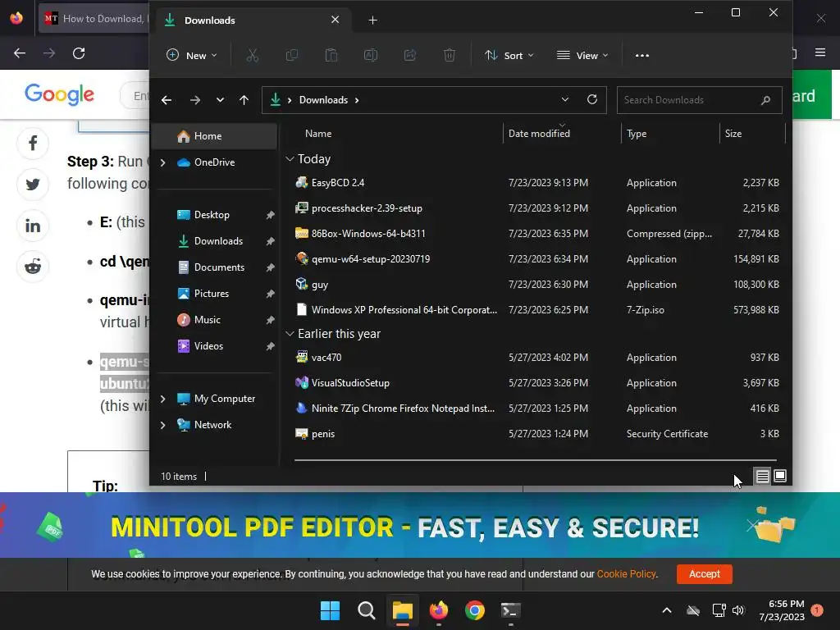Select 86Box-Windows-64-b4311 zip

tap(536, 234)
